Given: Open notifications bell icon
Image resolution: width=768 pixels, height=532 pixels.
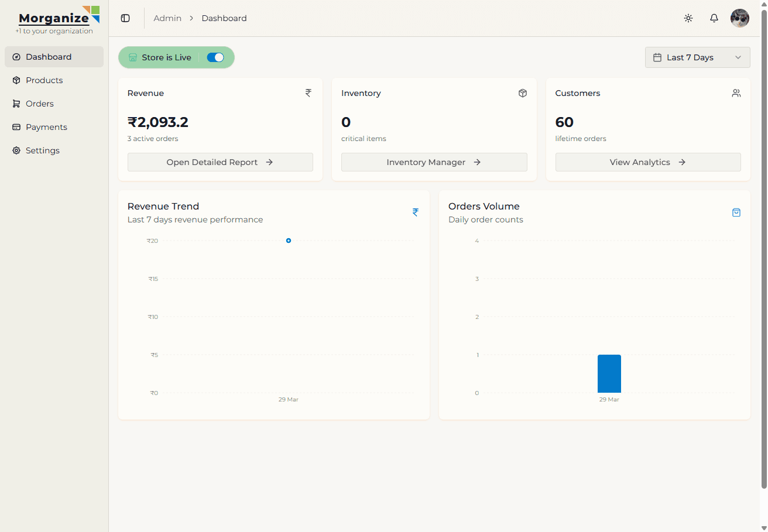Looking at the screenshot, I should coord(714,18).
